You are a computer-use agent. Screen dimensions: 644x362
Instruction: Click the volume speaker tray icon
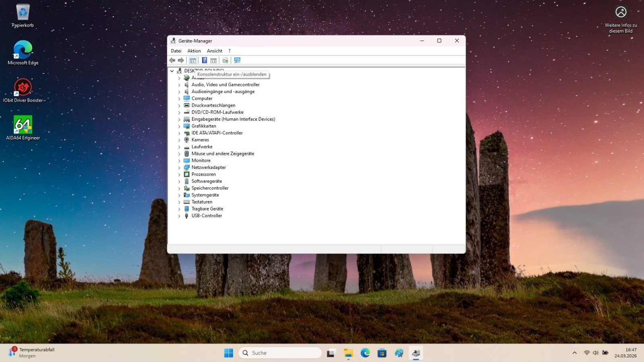point(596,353)
